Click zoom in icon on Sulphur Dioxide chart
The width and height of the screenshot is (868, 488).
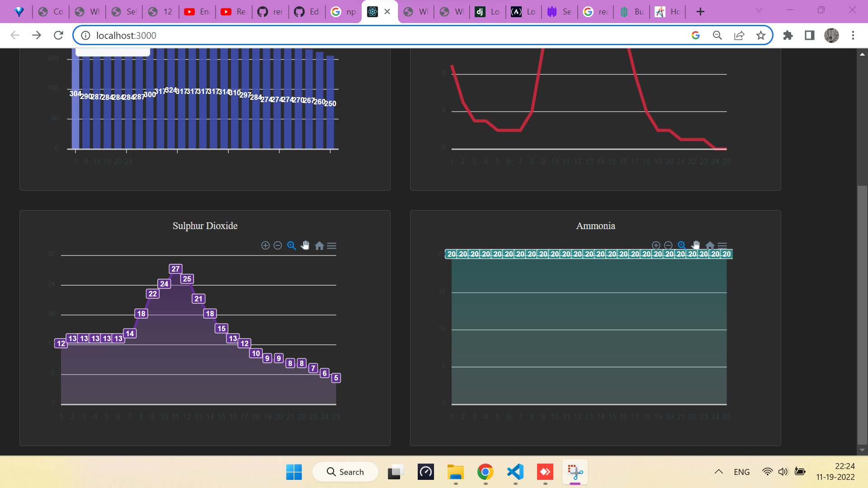click(x=265, y=245)
